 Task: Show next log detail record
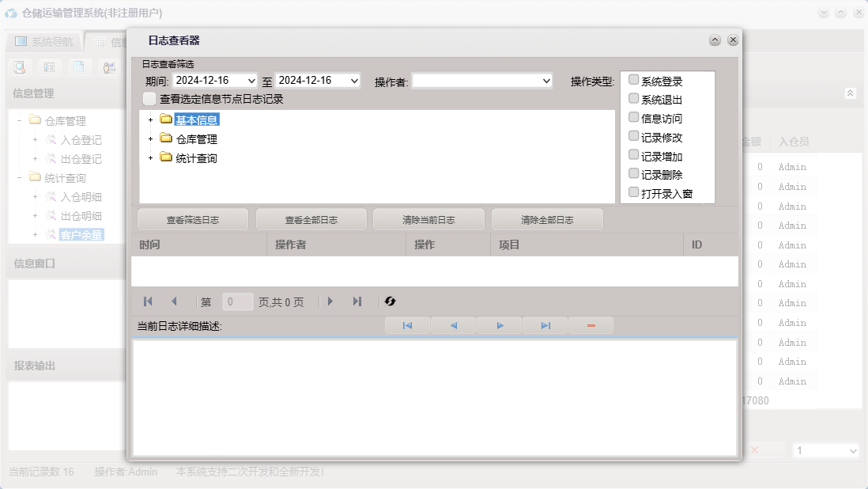(x=500, y=326)
